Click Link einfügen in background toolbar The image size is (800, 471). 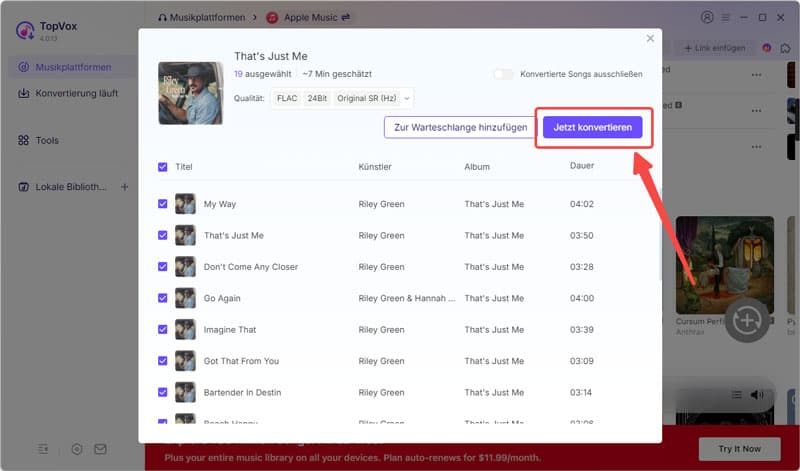(x=714, y=48)
